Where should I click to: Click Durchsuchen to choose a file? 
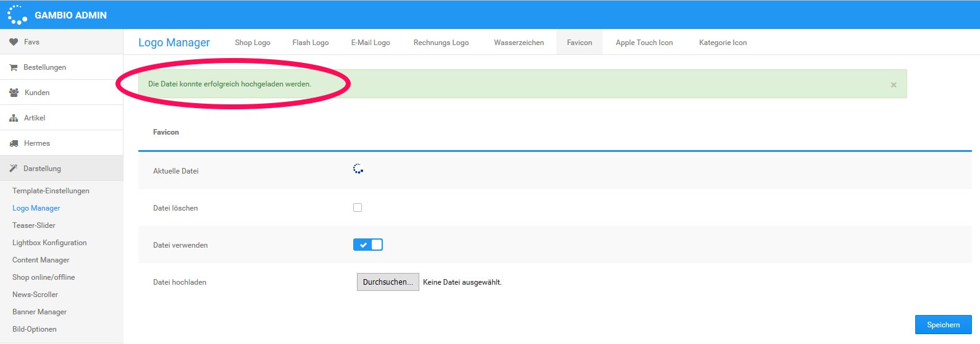pos(388,282)
